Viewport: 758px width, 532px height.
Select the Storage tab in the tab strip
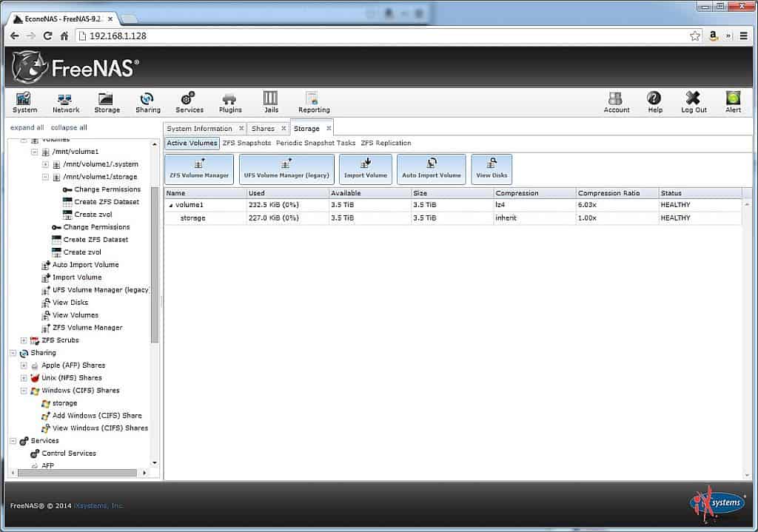pyautogui.click(x=306, y=129)
